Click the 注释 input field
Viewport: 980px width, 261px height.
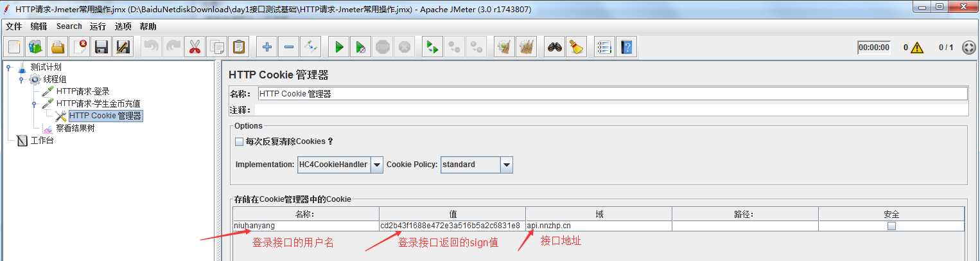click(611, 110)
